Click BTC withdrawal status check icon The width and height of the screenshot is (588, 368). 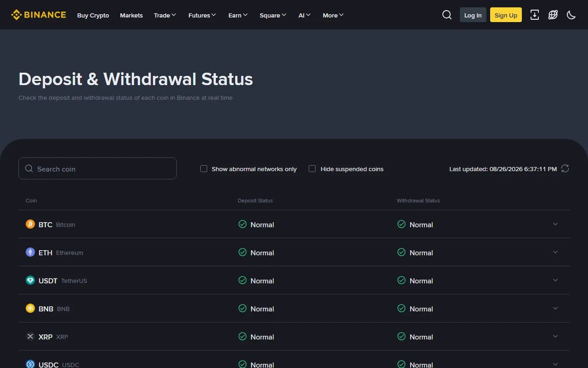(x=401, y=224)
